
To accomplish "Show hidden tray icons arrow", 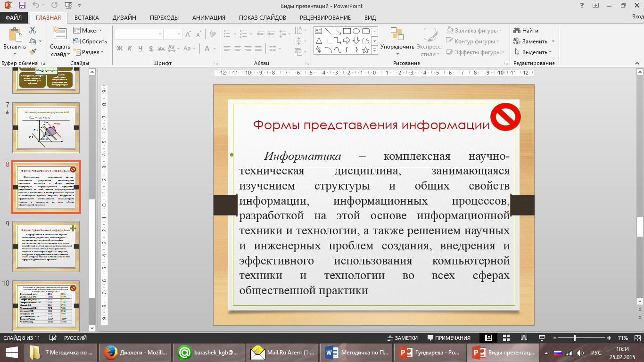I will tap(546, 353).
